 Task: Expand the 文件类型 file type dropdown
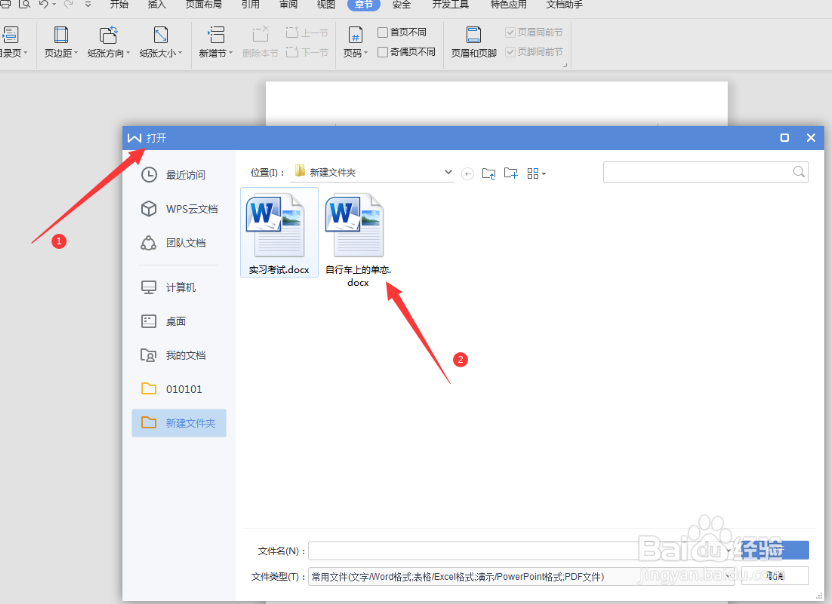tap(727, 576)
